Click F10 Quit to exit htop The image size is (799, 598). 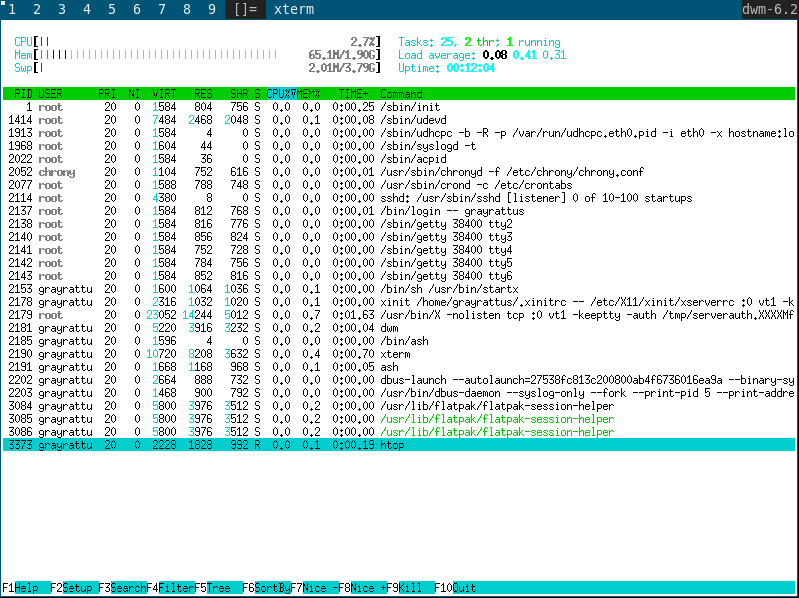coord(456,588)
